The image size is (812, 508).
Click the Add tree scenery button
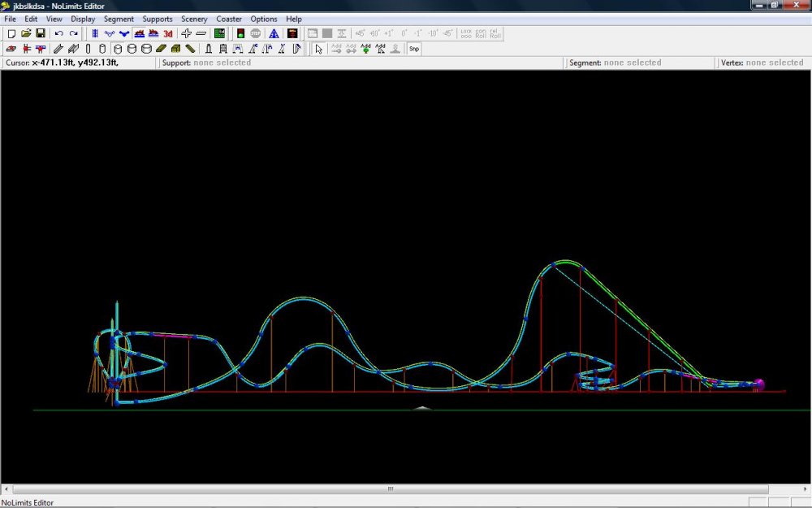coord(365,49)
